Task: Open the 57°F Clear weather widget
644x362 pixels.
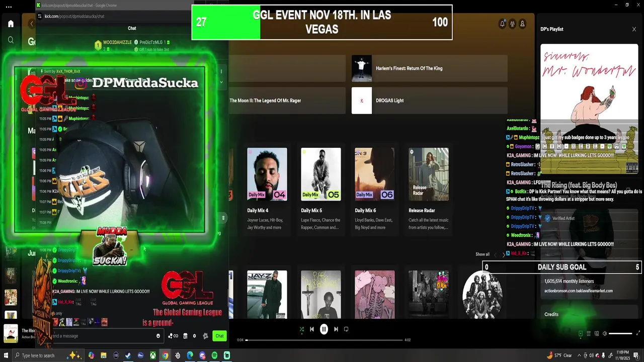Action: point(559,355)
